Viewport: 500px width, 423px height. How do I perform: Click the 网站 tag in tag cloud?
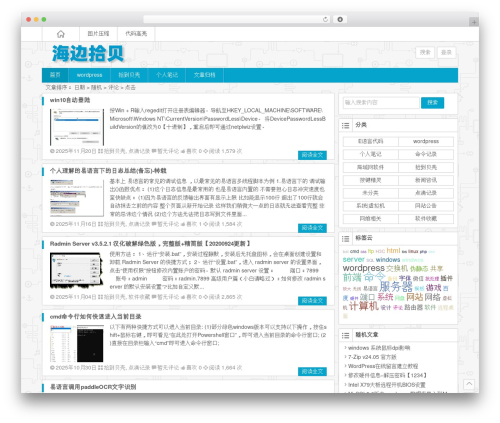coord(415,297)
